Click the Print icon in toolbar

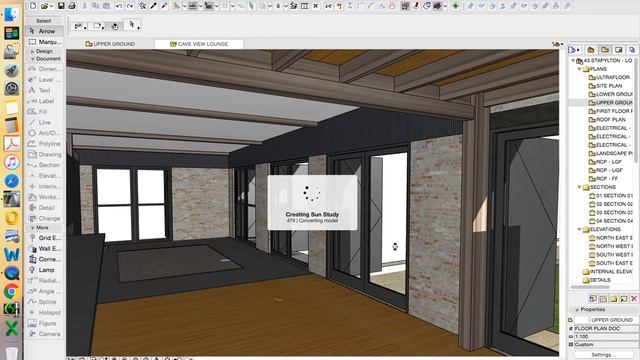(x=72, y=6)
